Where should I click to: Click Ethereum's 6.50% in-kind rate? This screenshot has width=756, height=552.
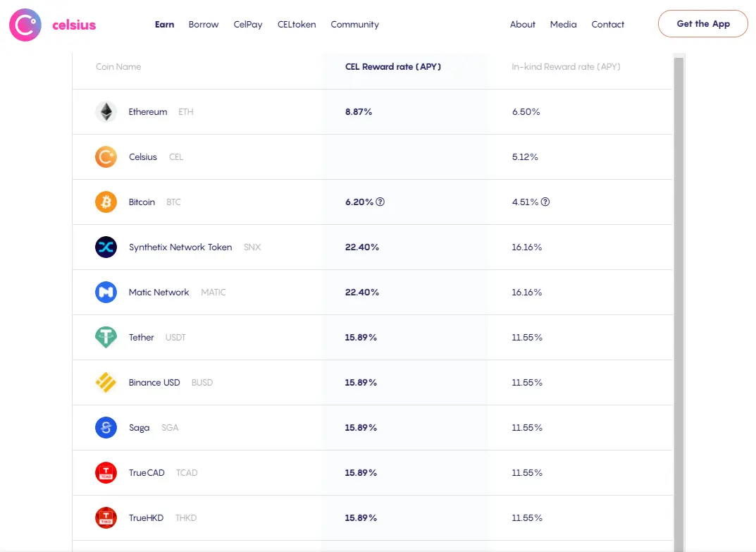coord(526,112)
